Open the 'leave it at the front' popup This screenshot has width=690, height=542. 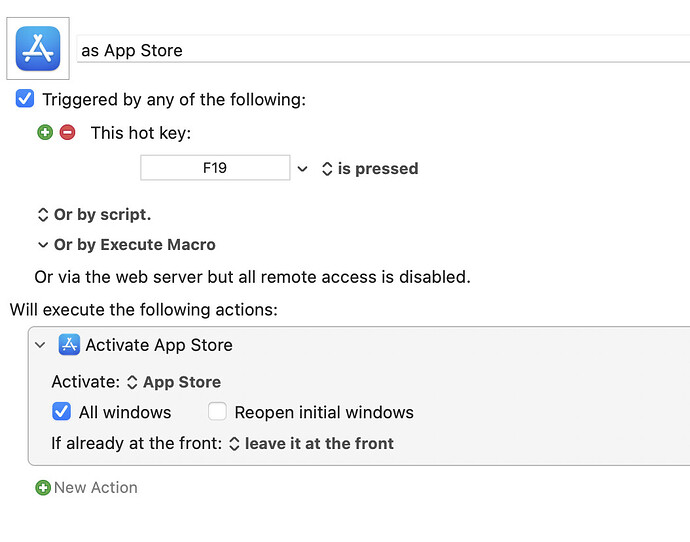[311, 443]
